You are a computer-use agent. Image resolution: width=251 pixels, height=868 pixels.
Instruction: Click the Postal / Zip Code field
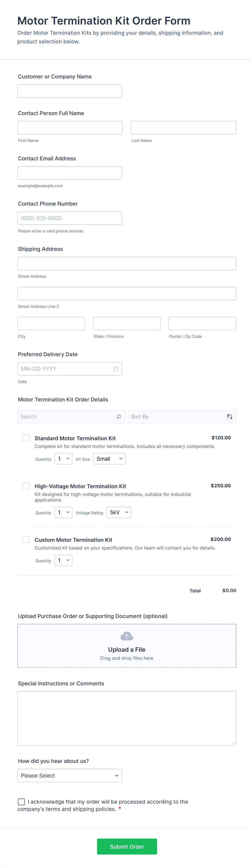(202, 324)
